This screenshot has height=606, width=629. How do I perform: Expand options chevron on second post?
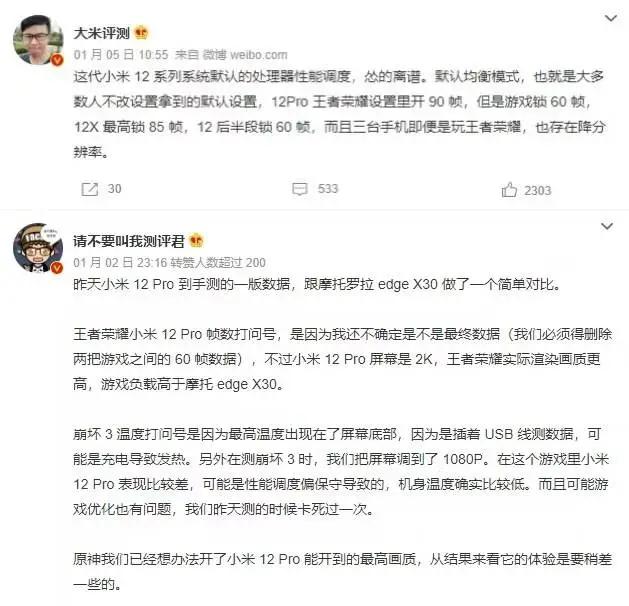click(607, 226)
